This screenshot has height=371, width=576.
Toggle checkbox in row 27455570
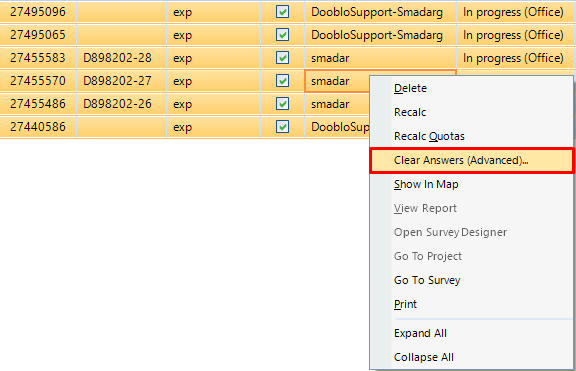pos(282,81)
